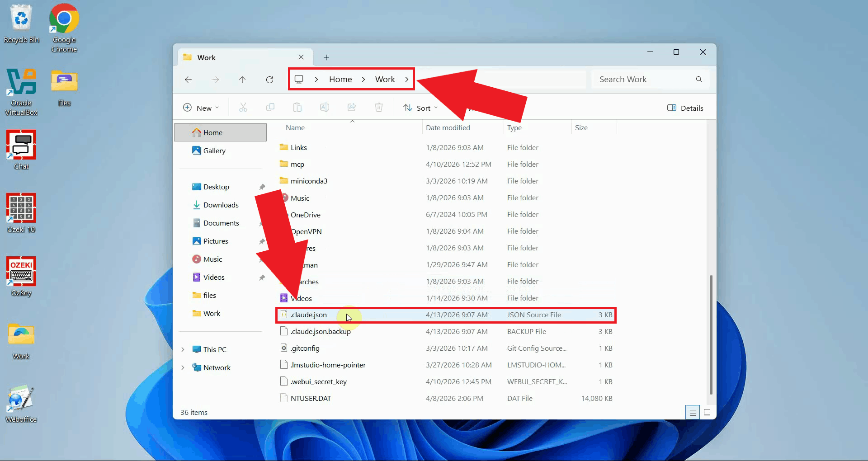The image size is (868, 461).
Task: Toggle the Details pane button
Action: tap(685, 108)
